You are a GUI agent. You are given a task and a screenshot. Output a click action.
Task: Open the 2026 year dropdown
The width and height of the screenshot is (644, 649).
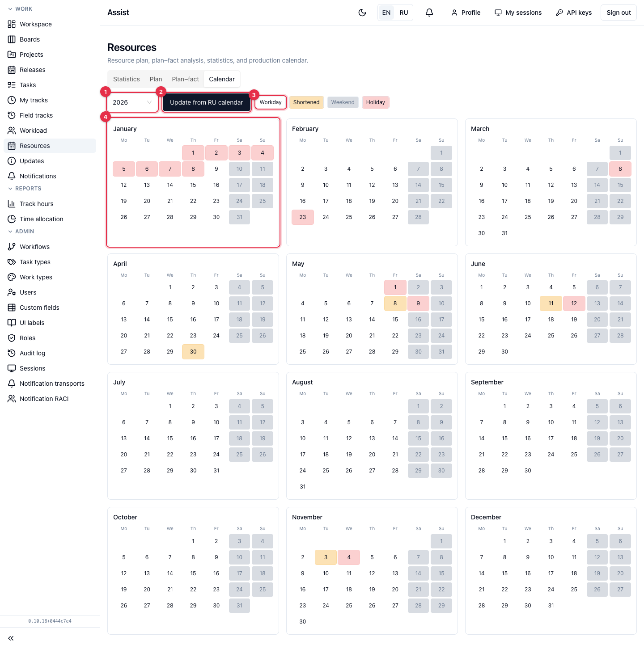click(132, 102)
